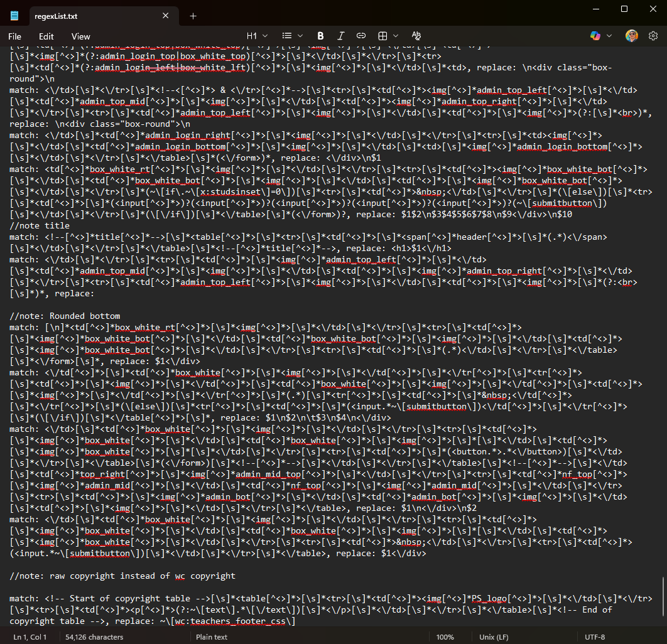Toggle bold formatting
667x644 pixels.
tap(320, 36)
